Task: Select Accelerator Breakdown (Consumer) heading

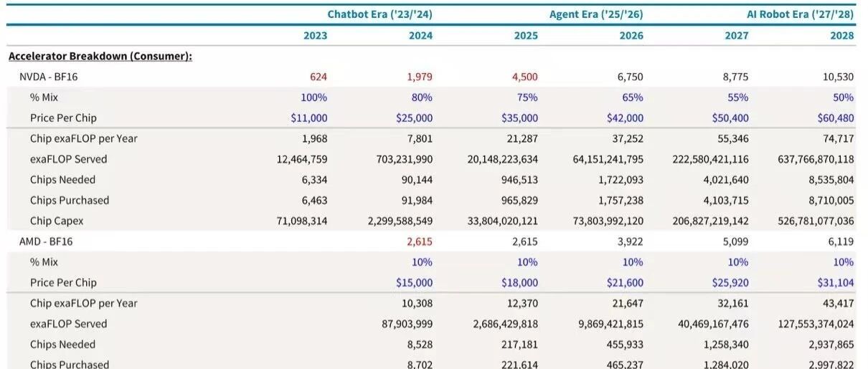Action: click(100, 56)
